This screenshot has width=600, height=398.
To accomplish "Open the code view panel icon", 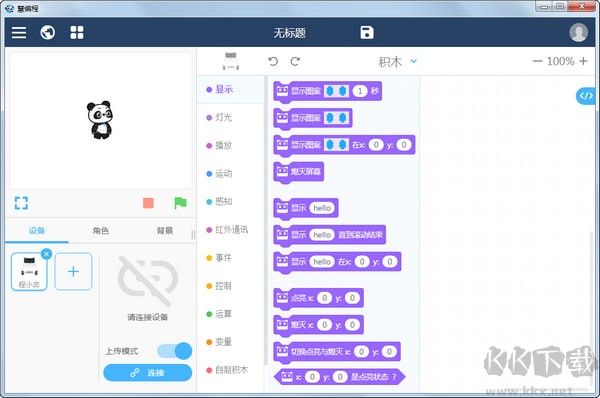I will [585, 96].
